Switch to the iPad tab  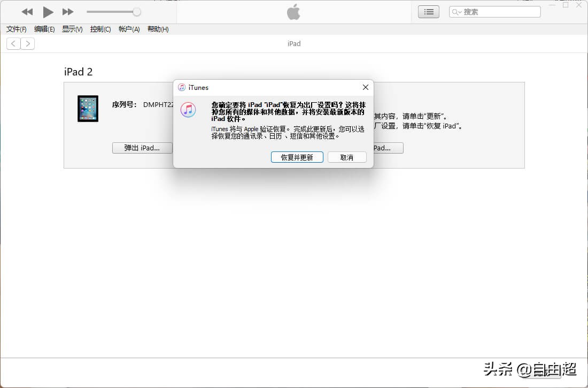click(293, 43)
